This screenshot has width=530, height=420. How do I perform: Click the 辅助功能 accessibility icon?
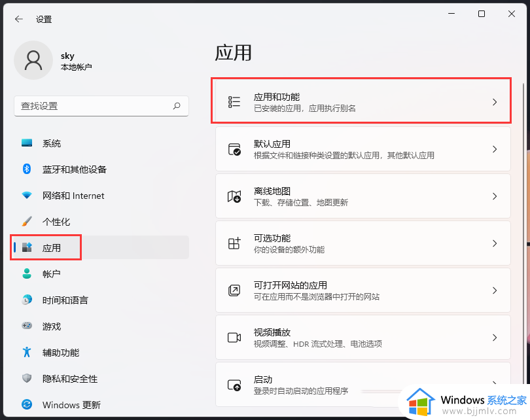point(27,352)
